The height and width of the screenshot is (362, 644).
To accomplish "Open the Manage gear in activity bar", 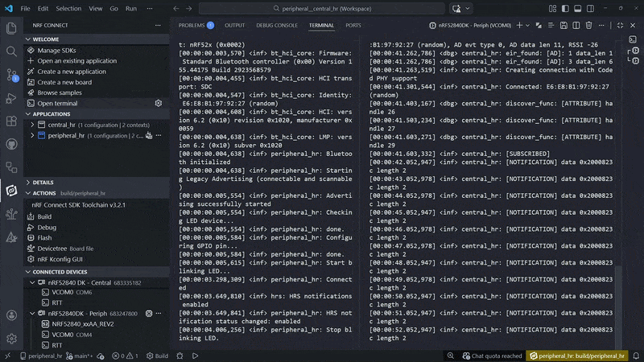I will pyautogui.click(x=11, y=339).
